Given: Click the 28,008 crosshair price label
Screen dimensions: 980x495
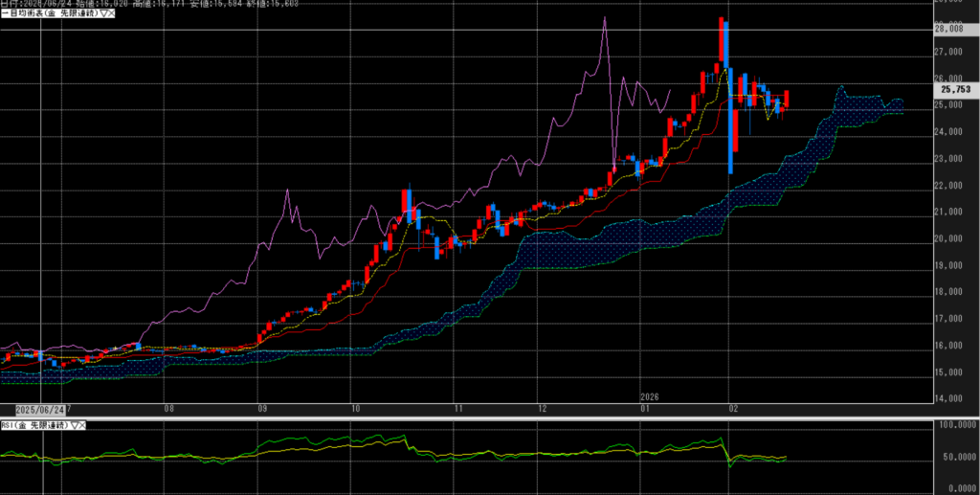Looking at the screenshot, I should pyautogui.click(x=948, y=30).
